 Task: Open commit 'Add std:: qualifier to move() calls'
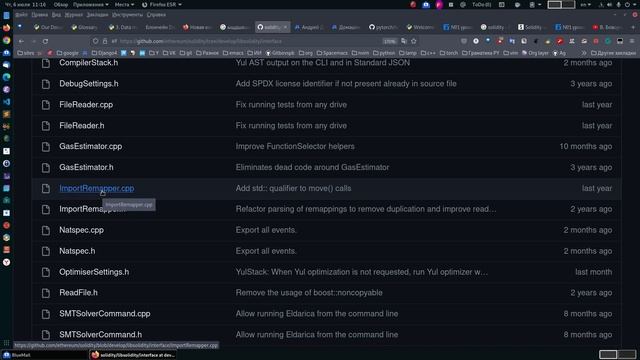click(x=293, y=189)
